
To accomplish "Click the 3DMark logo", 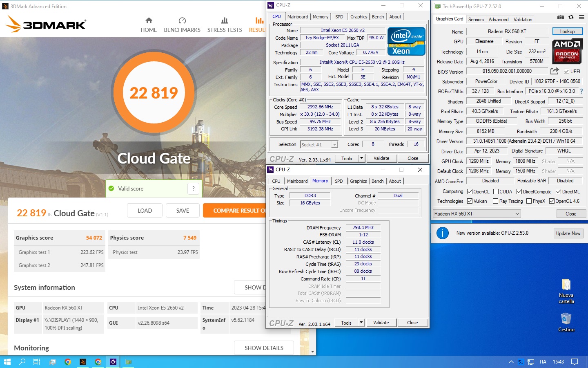I will [x=46, y=24].
